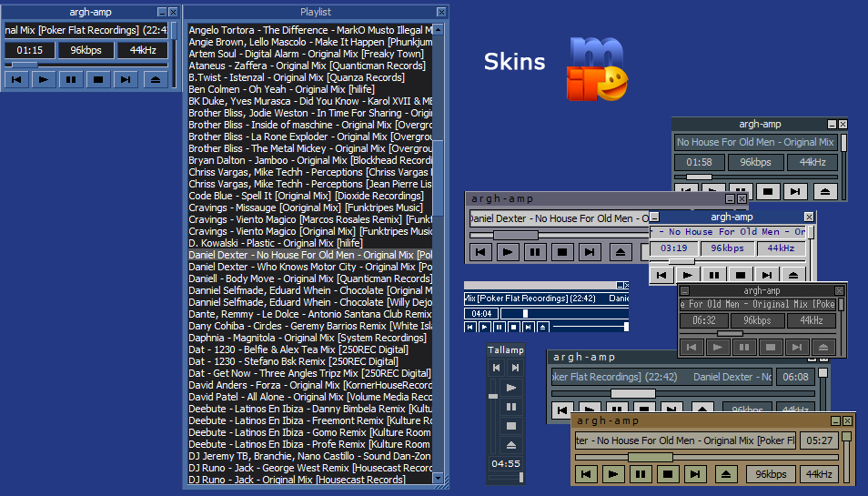Click seek thumb in the 01:58 player
868x496 pixels.
tap(699, 177)
